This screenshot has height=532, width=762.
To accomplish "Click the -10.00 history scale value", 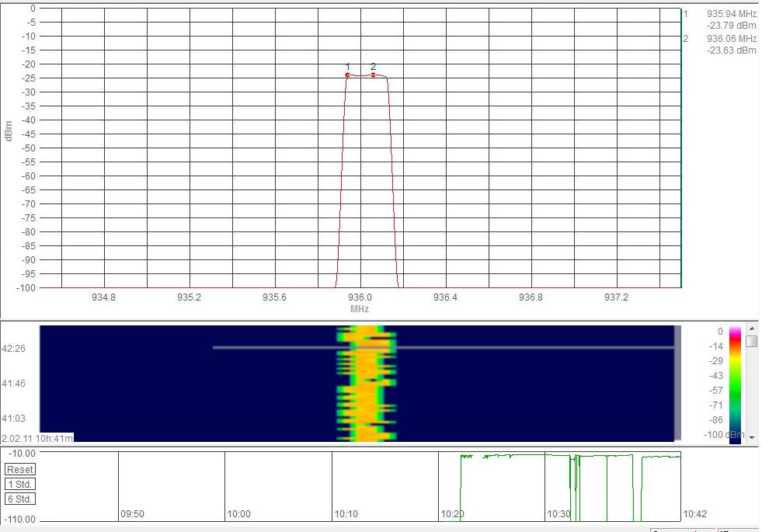I will pyautogui.click(x=24, y=454).
